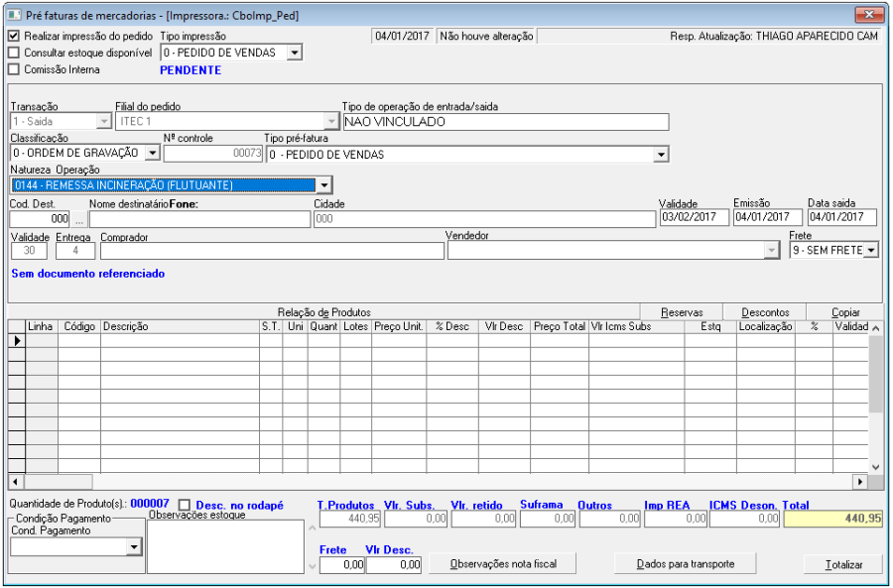Viewport: 893px width, 588px height.
Task: Open the Tipo impressão dropdown
Action: 295,53
